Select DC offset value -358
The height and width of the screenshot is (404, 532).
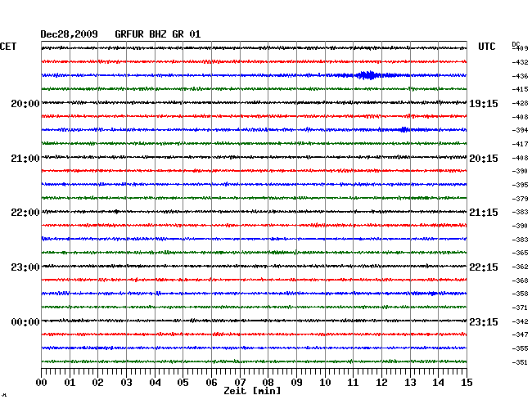[x=520, y=294]
